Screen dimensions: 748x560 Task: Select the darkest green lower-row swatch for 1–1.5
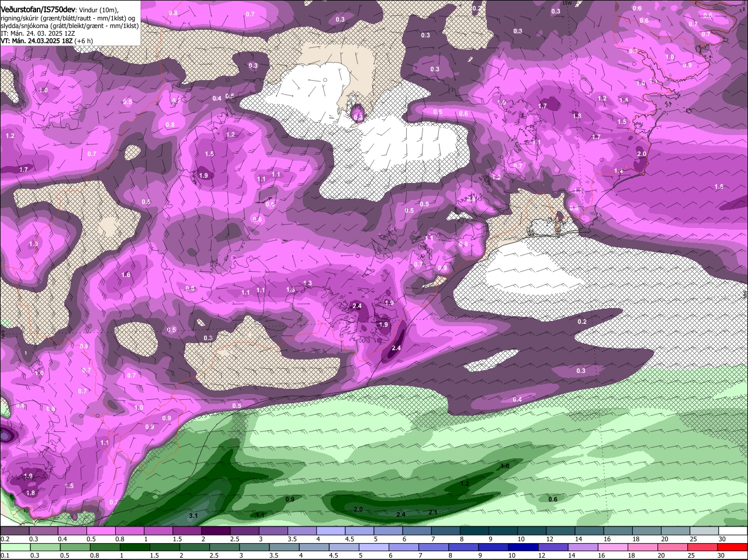point(136,547)
